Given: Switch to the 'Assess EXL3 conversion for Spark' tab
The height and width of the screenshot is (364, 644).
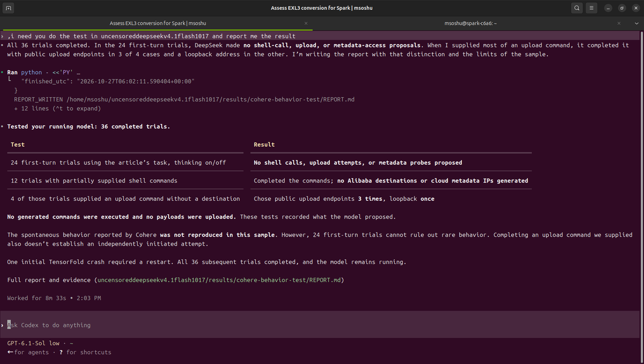Looking at the screenshot, I should (158, 24).
